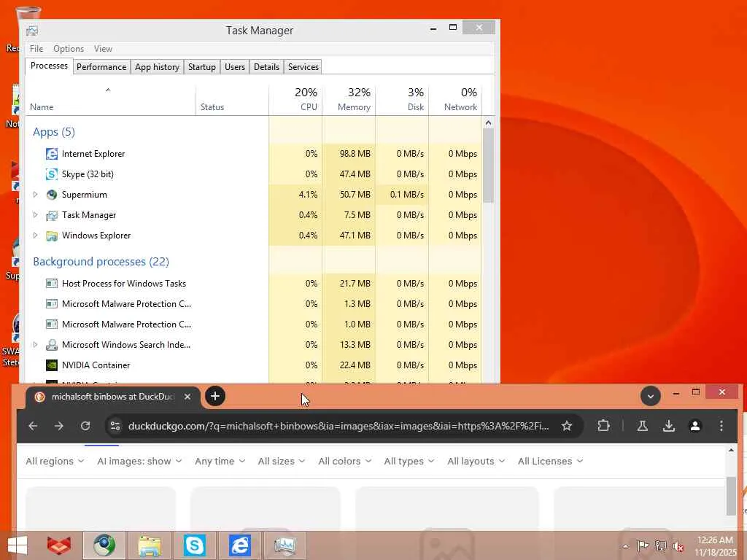Open the browser three-dot menu
This screenshot has width=747, height=560.
click(721, 426)
